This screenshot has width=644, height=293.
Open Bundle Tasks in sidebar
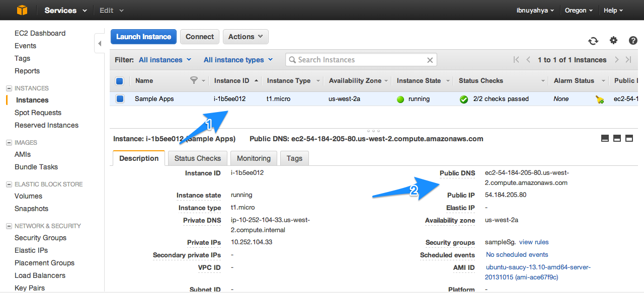click(x=36, y=167)
